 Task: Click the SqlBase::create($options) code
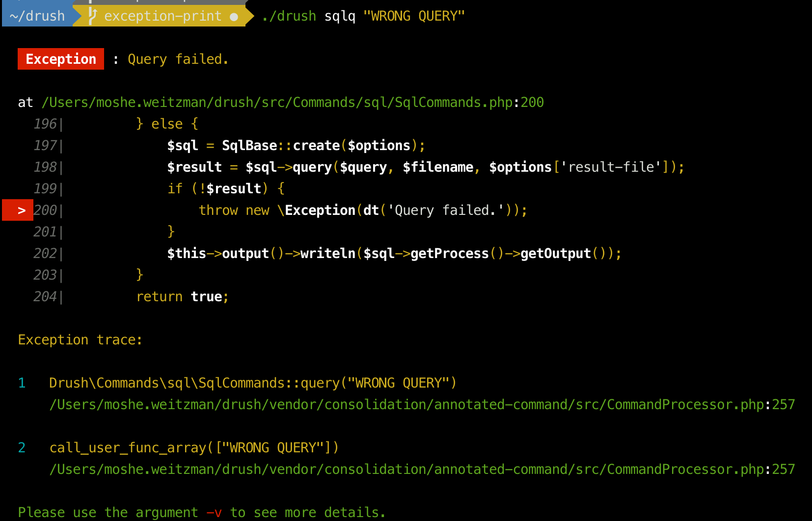tap(320, 145)
